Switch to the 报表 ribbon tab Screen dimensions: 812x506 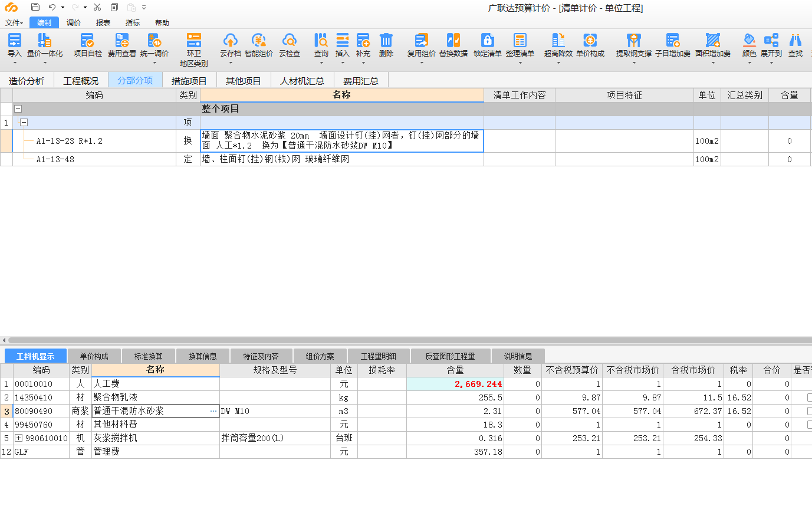point(103,23)
